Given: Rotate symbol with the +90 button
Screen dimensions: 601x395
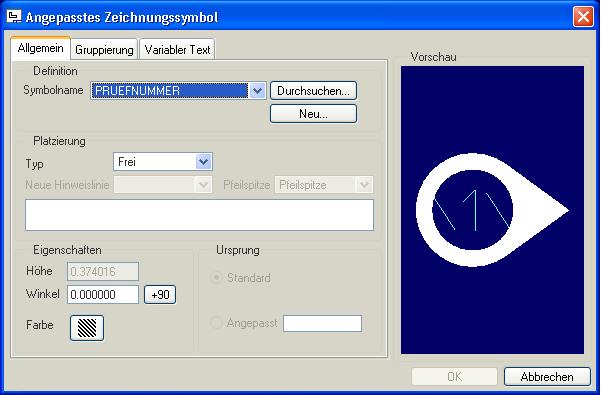Looking at the screenshot, I should coord(160,295).
